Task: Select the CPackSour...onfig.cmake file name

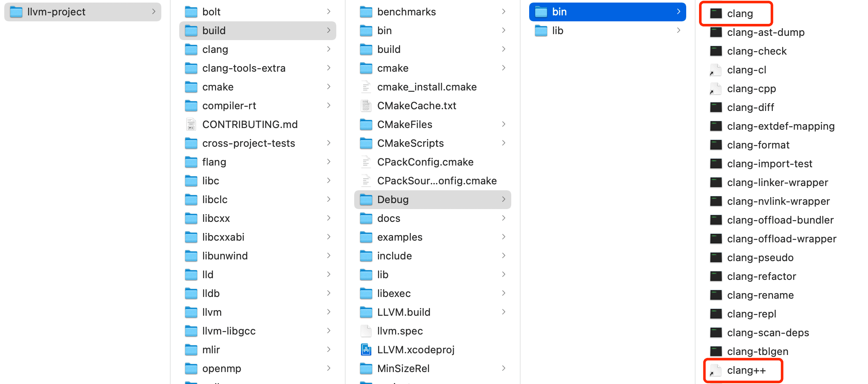Action: pyautogui.click(x=437, y=181)
